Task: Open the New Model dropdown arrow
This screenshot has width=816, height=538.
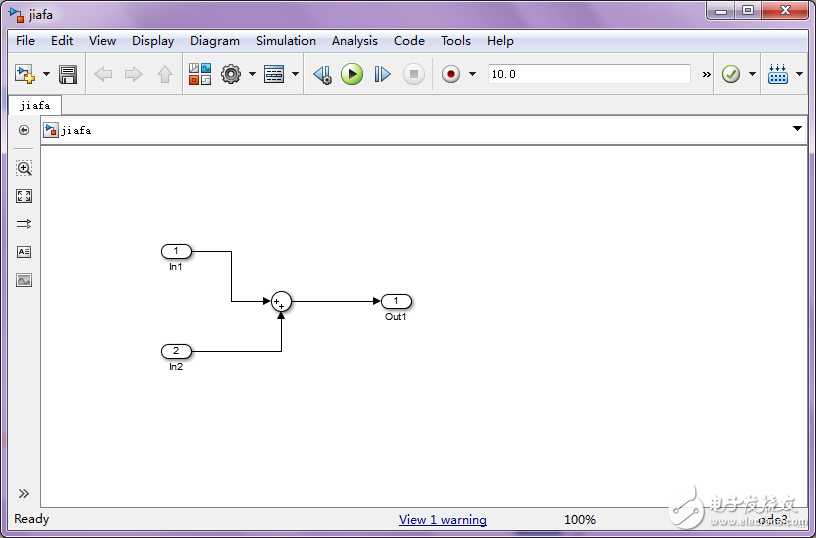Action: pos(46,74)
